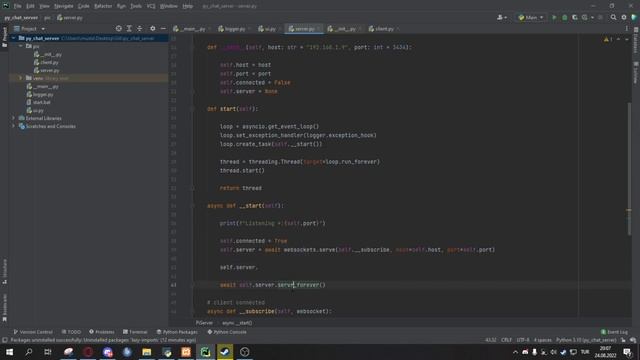Open Database tool window on right stripe

636,40
